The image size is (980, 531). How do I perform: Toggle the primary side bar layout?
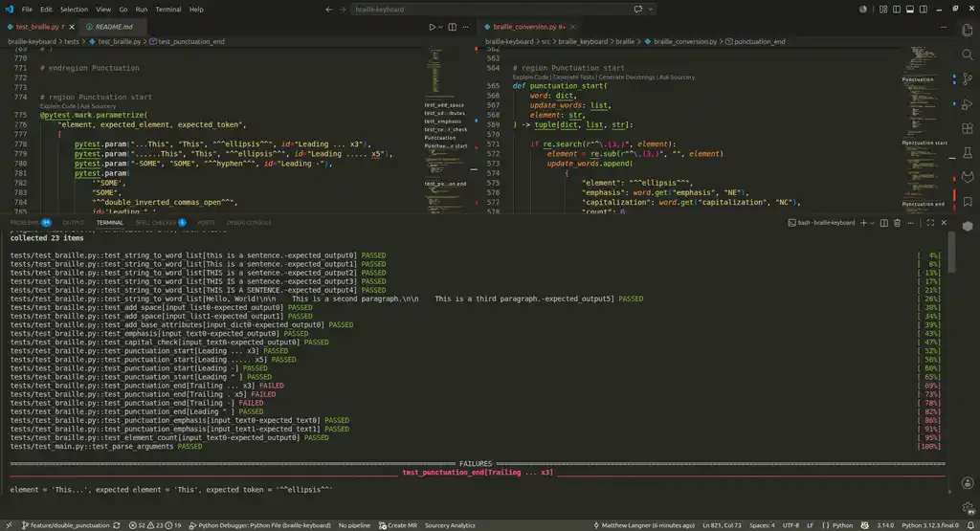[896, 10]
